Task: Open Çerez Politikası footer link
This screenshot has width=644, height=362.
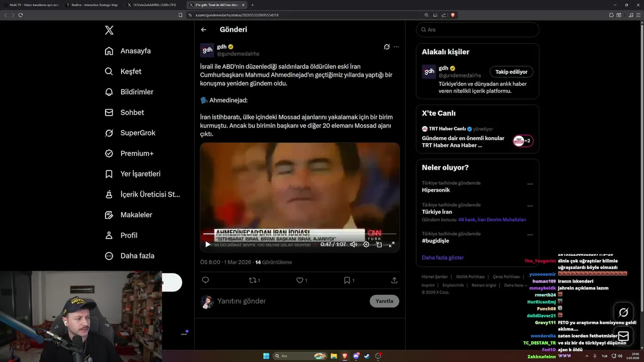Action: coord(506,277)
